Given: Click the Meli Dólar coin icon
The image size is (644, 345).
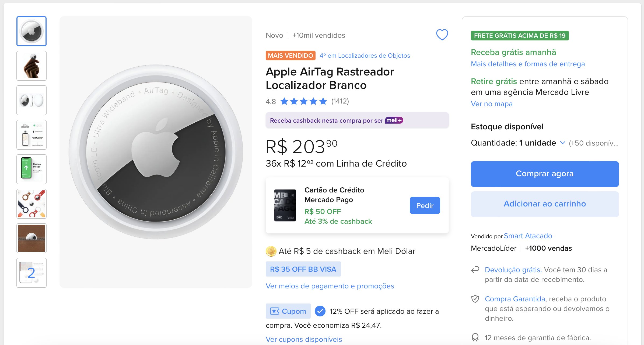Looking at the screenshot, I should coord(271,251).
